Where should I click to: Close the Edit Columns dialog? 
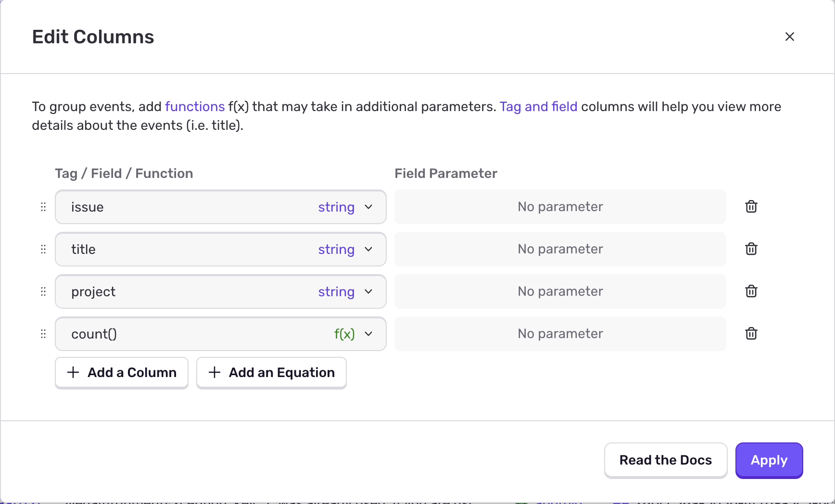(790, 37)
